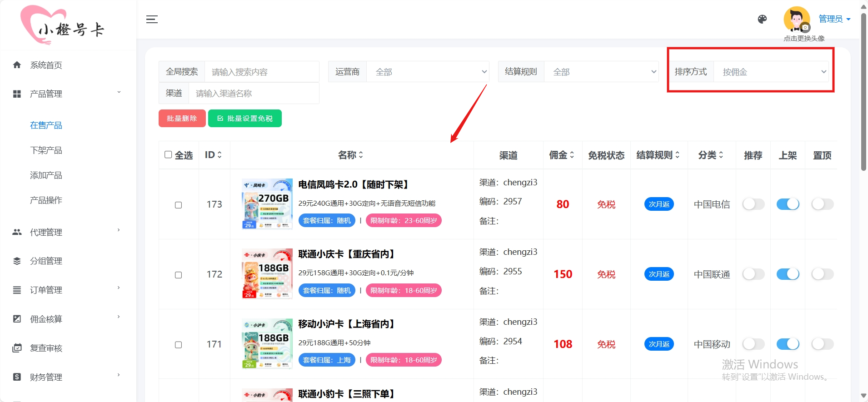
Task: Click the calendar icon beside 复查审核
Action: (x=17, y=348)
